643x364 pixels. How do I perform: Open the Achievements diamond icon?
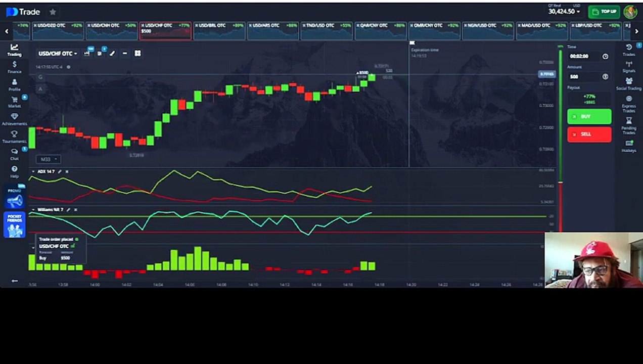click(x=14, y=119)
